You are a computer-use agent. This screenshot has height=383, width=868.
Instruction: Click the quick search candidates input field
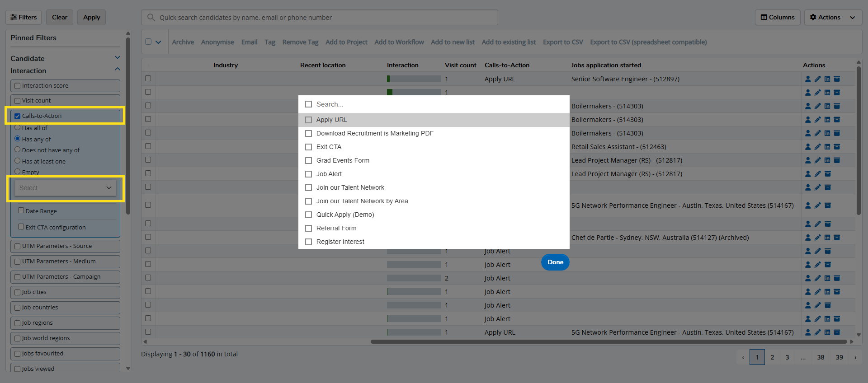[x=320, y=17]
